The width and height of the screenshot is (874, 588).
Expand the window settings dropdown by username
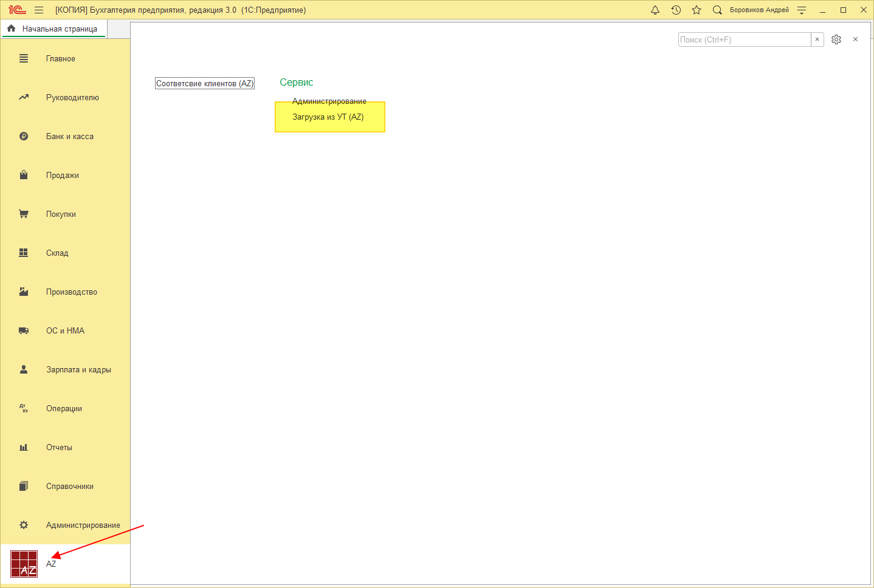tap(802, 10)
